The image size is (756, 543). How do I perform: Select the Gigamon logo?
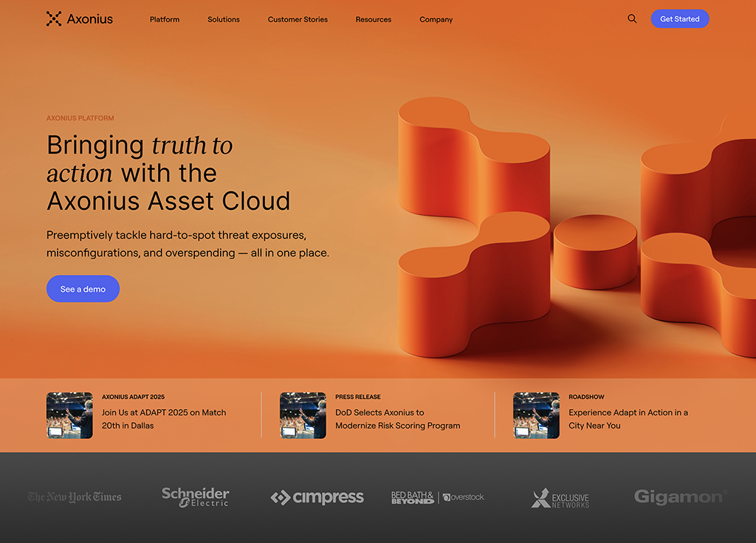(680, 497)
